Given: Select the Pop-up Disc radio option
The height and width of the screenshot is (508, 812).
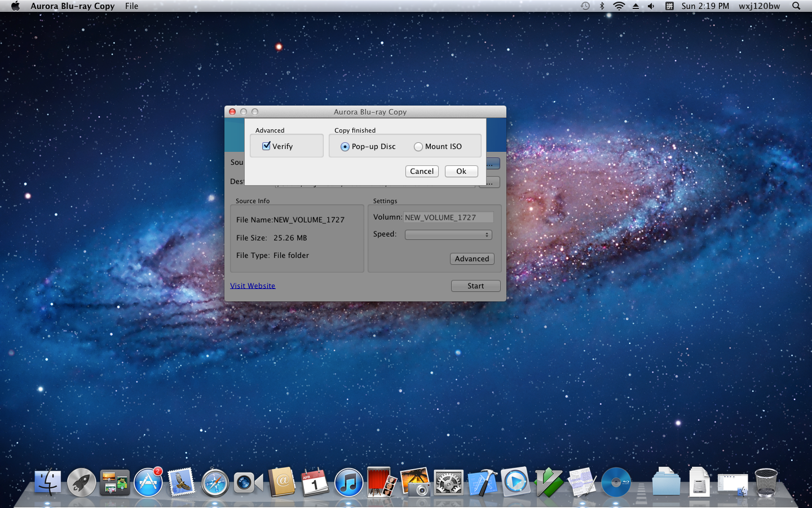Looking at the screenshot, I should click(345, 147).
